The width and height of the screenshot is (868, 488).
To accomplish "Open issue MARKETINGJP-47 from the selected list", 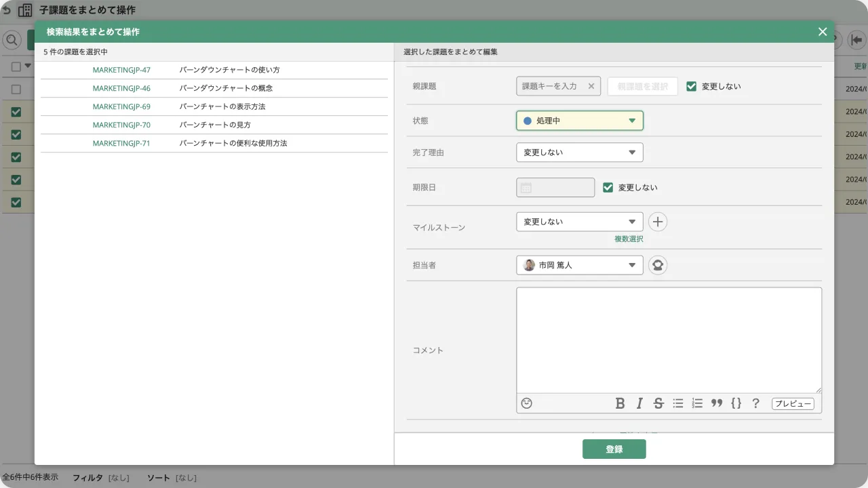I will click(x=122, y=69).
